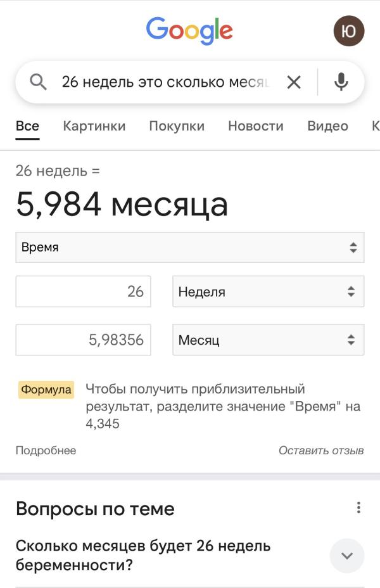Click the result field showing 5,98356
This screenshot has width=380, height=588.
(83, 340)
